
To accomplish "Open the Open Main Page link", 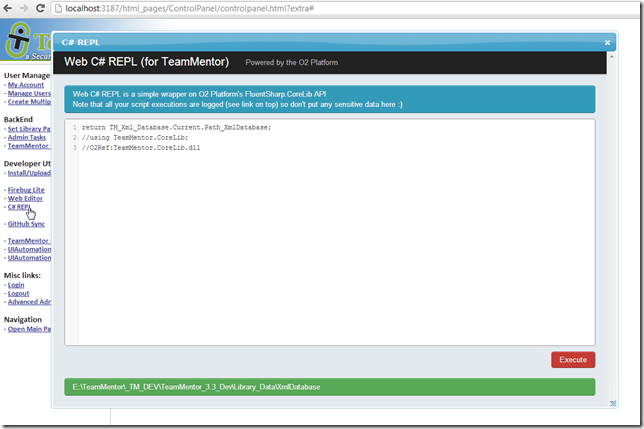I will 29,329.
